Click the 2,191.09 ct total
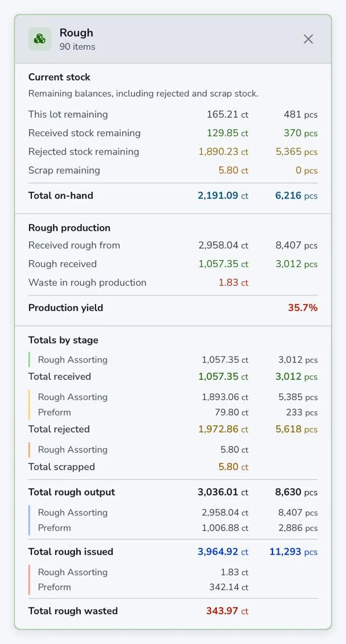Screen dimensions: 346x644 [223, 196]
